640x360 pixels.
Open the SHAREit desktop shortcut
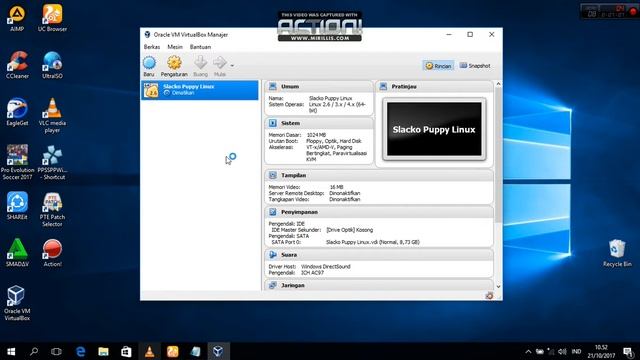[x=17, y=206]
